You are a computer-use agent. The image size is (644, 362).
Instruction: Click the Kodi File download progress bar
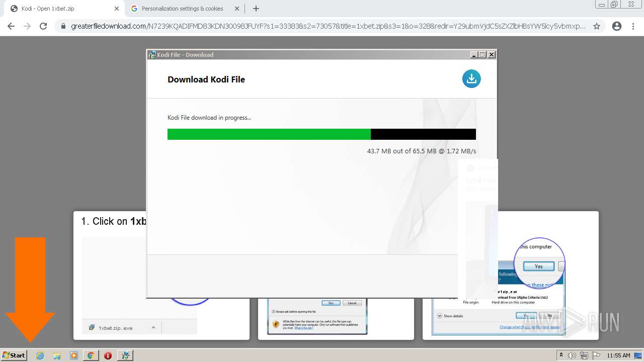[x=321, y=134]
